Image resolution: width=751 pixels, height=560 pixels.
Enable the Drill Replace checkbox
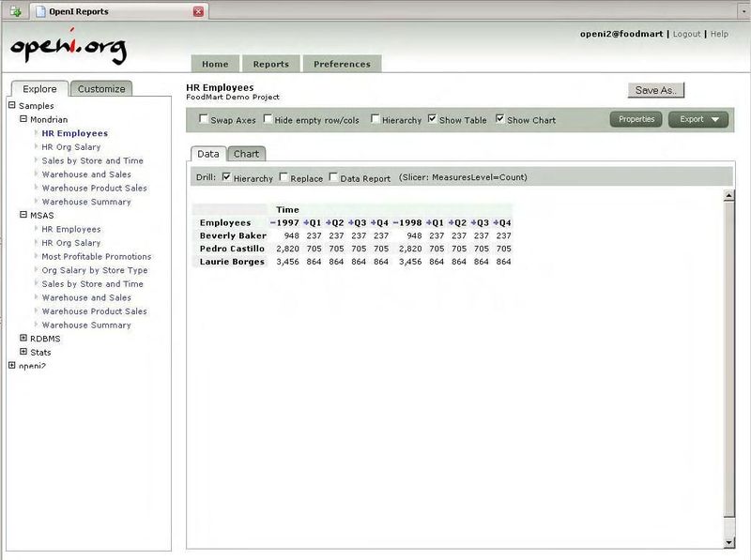(x=284, y=177)
